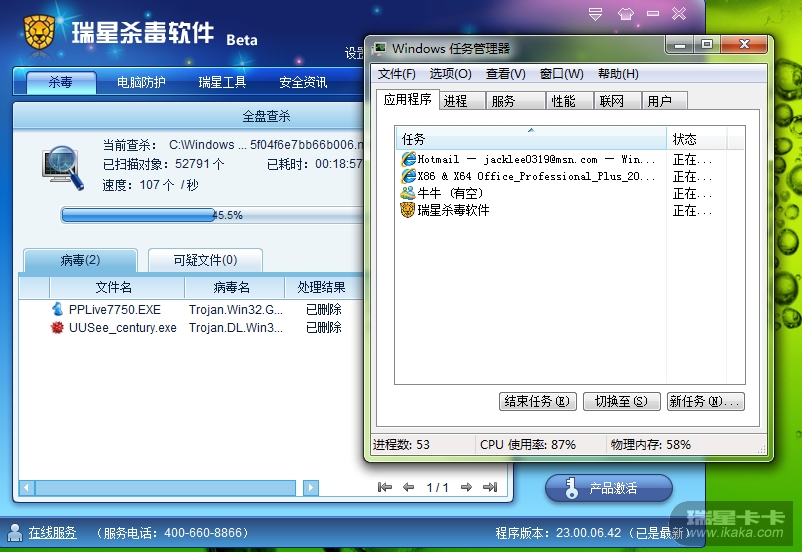Click the 产品激活 button

[x=609, y=488]
